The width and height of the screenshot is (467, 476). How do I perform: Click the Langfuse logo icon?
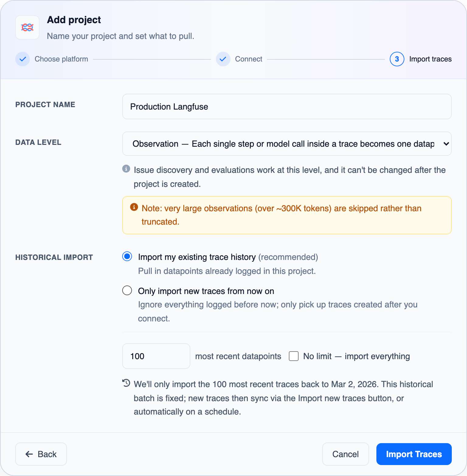[x=27, y=27]
